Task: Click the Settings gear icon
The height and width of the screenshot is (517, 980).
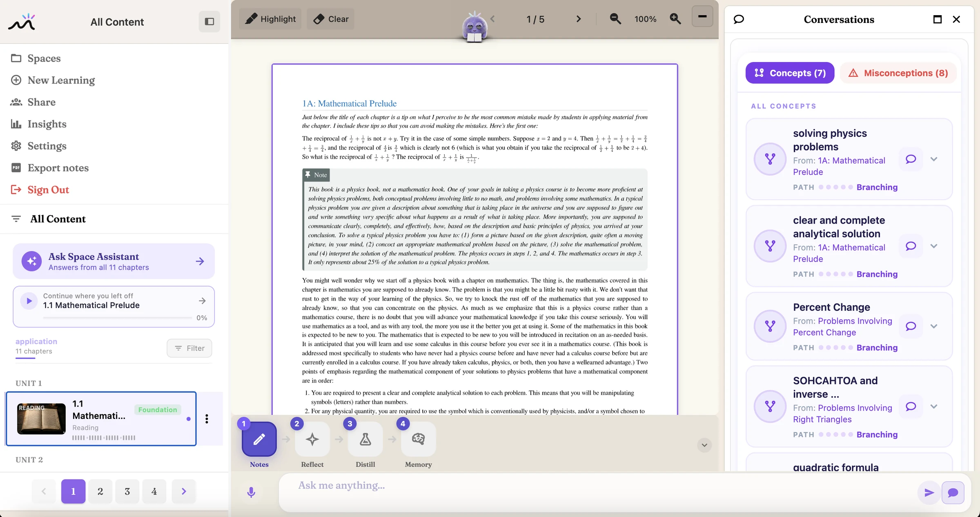Action: tap(16, 145)
